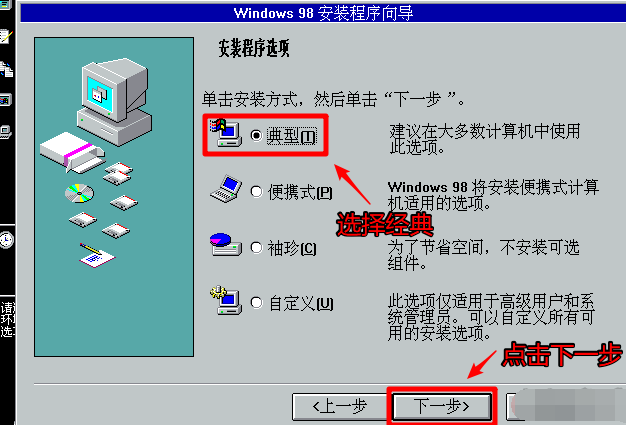Select the 袖珍 (Compact) radio button
Viewport: 626px width, 425px height.
pos(256,248)
